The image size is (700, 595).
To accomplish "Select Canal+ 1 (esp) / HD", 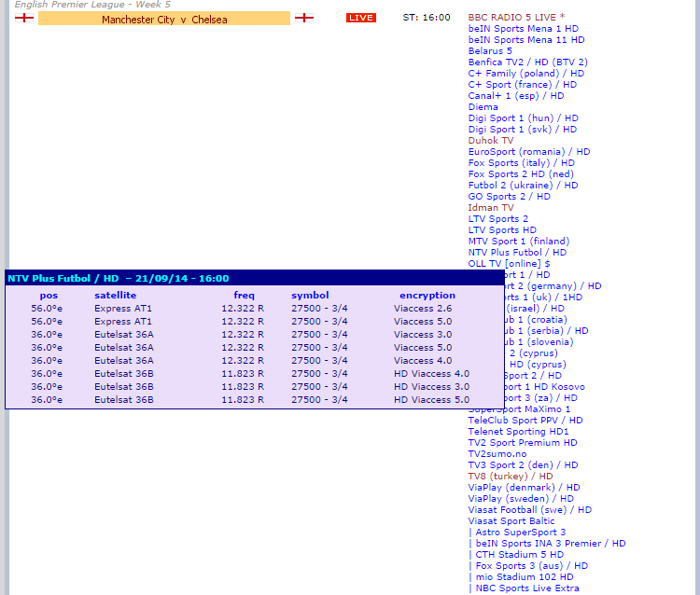I will coord(515,95).
